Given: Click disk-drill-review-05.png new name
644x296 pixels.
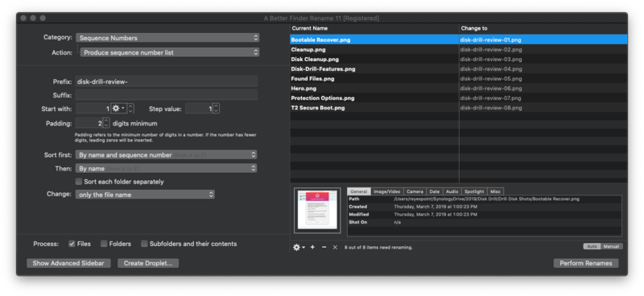Looking at the screenshot, I should (491, 79).
